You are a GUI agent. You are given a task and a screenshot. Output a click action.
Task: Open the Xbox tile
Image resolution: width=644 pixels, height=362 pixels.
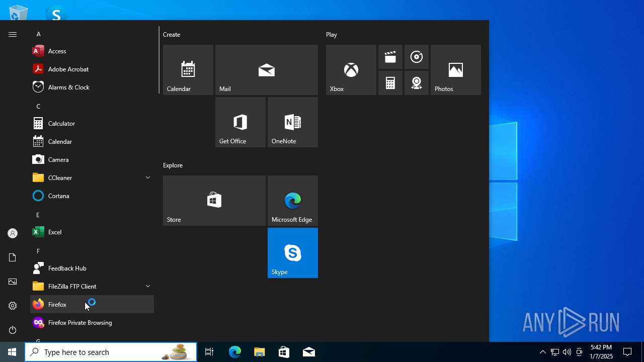tap(351, 70)
